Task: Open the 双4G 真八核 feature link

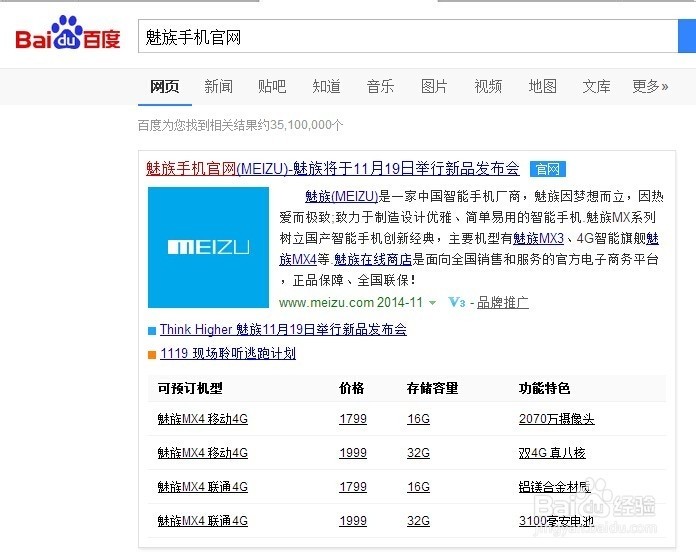Action: point(552,453)
